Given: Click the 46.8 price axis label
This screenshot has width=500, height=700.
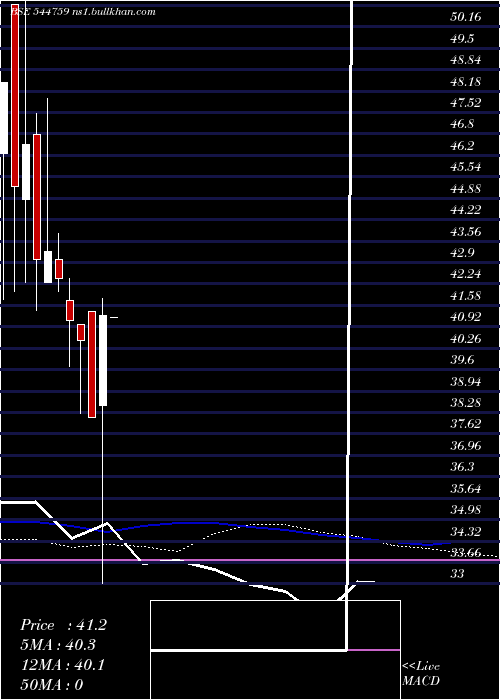Looking at the screenshot, I should coord(462,124).
